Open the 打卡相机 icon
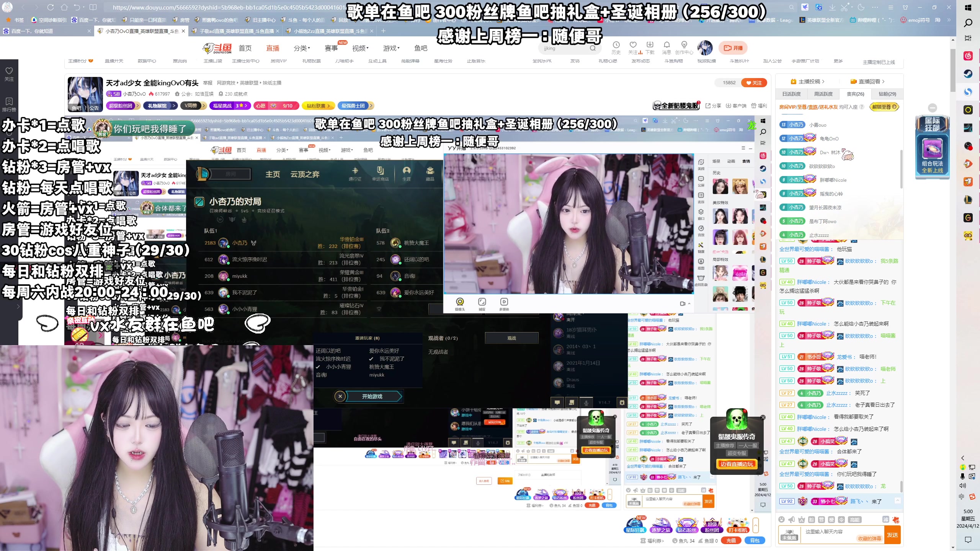980x551 pixels. click(x=738, y=525)
